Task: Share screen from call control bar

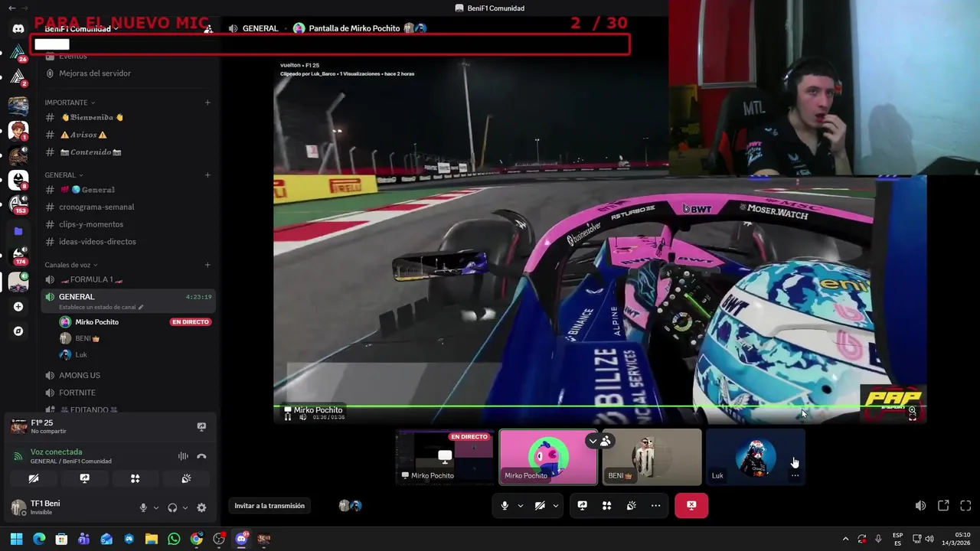Action: (582, 506)
